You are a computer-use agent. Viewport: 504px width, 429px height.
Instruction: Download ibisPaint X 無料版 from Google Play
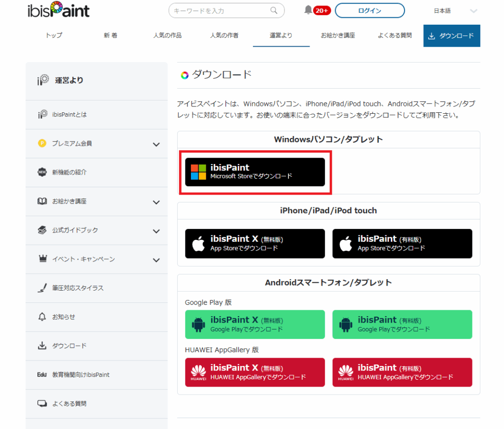[x=255, y=325]
